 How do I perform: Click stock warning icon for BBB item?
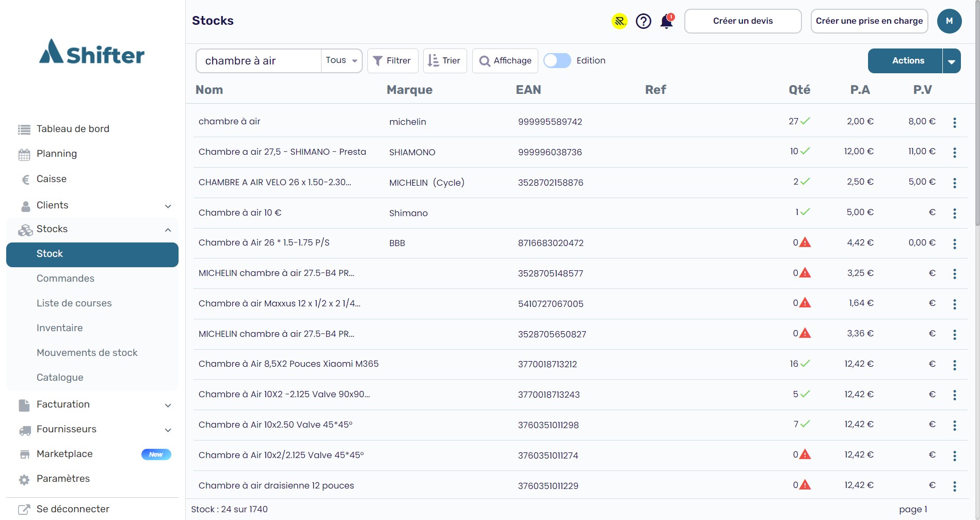805,242
